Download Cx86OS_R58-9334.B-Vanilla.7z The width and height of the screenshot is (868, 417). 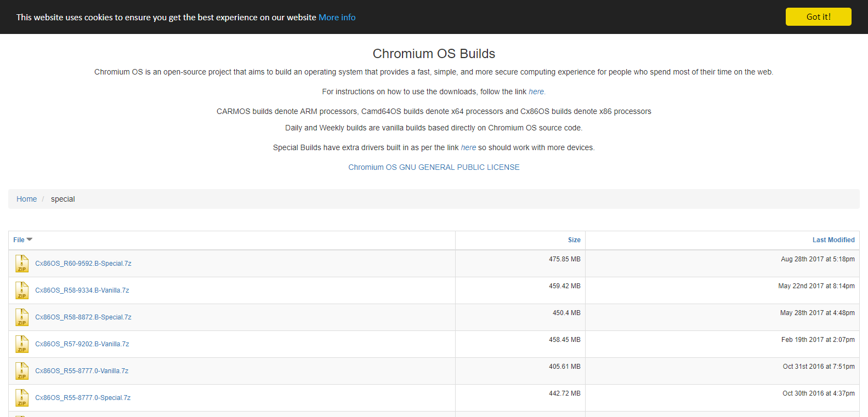point(82,290)
